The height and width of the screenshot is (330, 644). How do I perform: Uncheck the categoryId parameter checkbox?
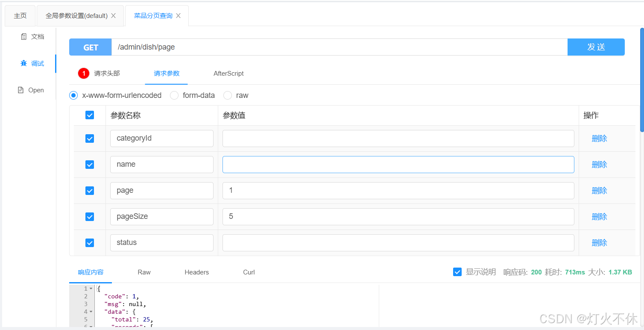point(90,138)
